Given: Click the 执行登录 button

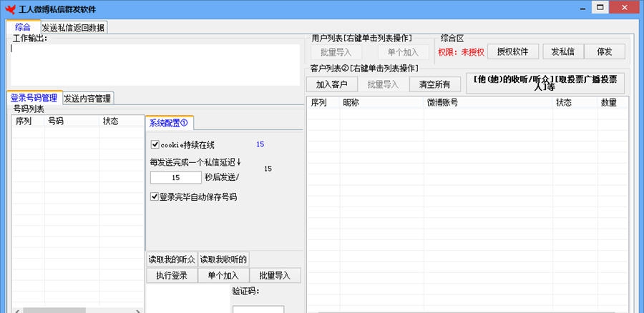Looking at the screenshot, I should tap(171, 275).
